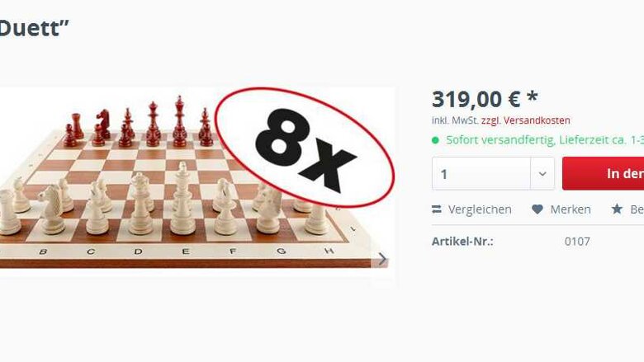Click the Duett product title
The width and height of the screenshot is (644, 362).
(x=34, y=28)
